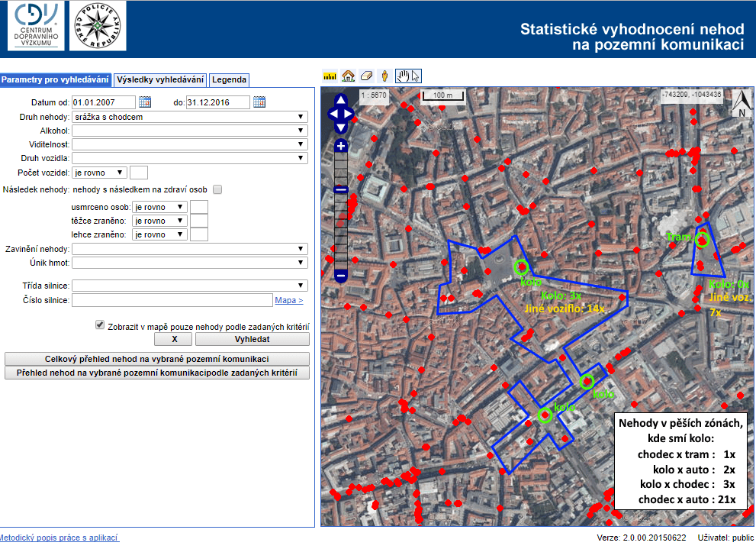Zoom in with map plus button

pos(341,145)
